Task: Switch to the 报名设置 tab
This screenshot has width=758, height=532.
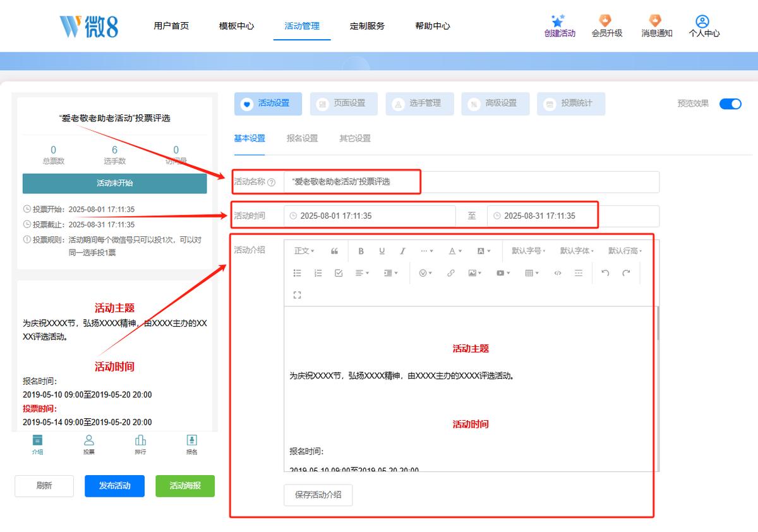Action: pyautogui.click(x=302, y=138)
